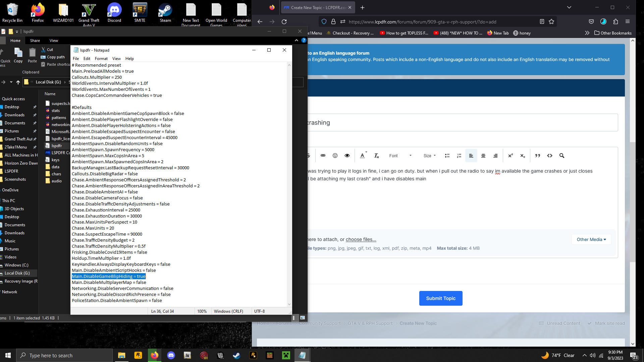Screen dimensions: 644x362
Task: Open Discord from the taskbar
Action: pyautogui.click(x=171, y=355)
